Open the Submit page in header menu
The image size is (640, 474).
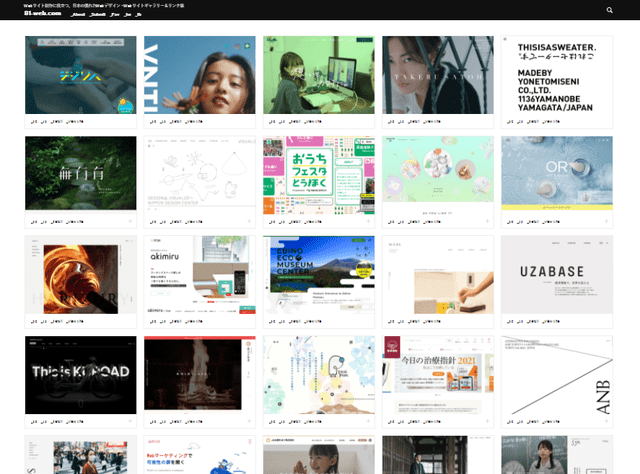pos(98,14)
